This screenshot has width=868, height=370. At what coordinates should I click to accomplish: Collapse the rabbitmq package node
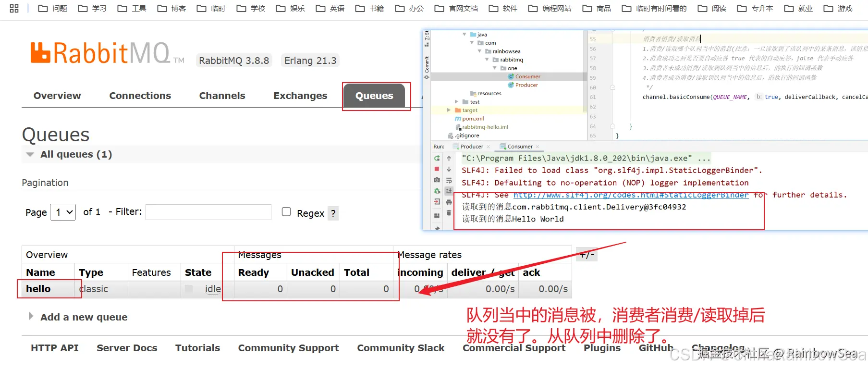487,60
